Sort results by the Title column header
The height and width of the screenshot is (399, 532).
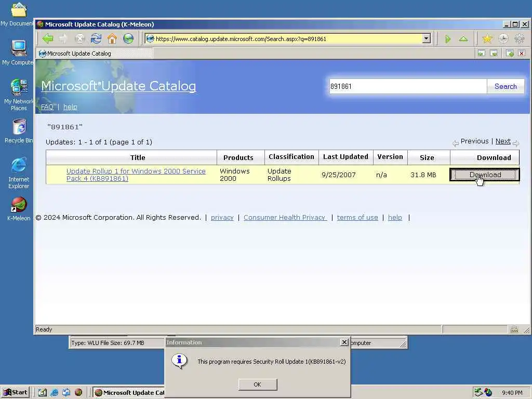pyautogui.click(x=138, y=157)
